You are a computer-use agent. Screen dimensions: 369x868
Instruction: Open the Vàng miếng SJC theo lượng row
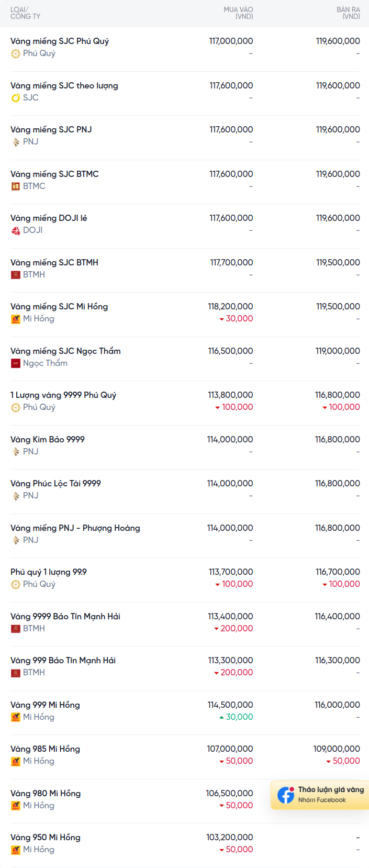tap(185, 93)
